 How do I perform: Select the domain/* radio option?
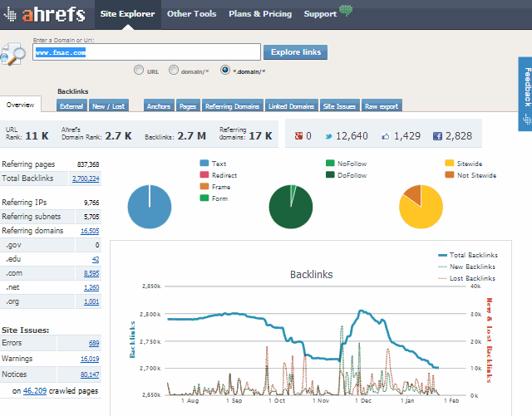click(x=174, y=70)
